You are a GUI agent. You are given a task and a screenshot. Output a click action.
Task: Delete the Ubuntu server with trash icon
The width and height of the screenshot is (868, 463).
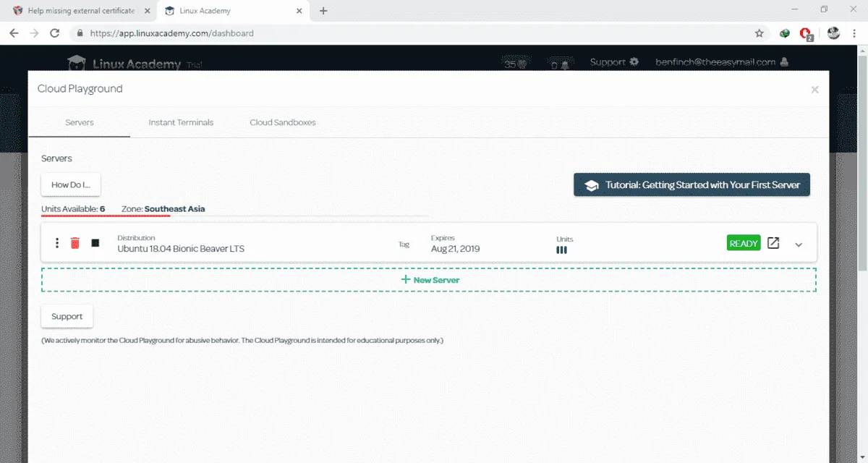[x=75, y=243]
